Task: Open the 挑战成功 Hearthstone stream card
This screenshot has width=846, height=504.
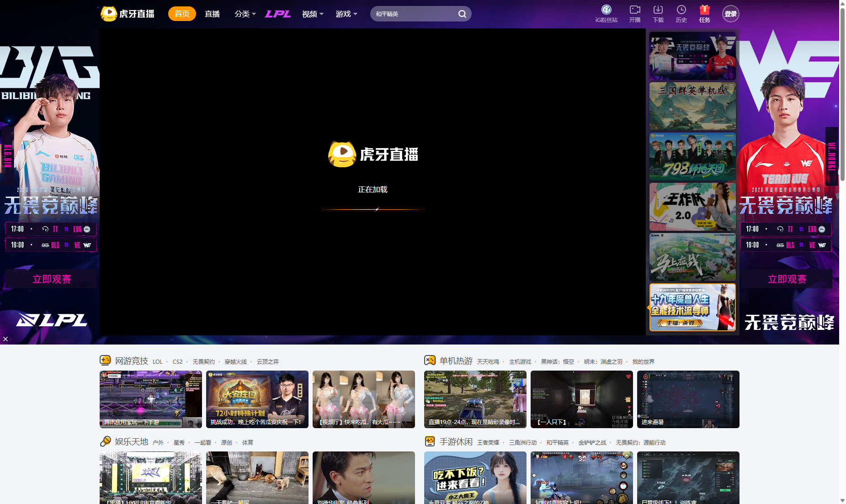Action: pos(257,399)
